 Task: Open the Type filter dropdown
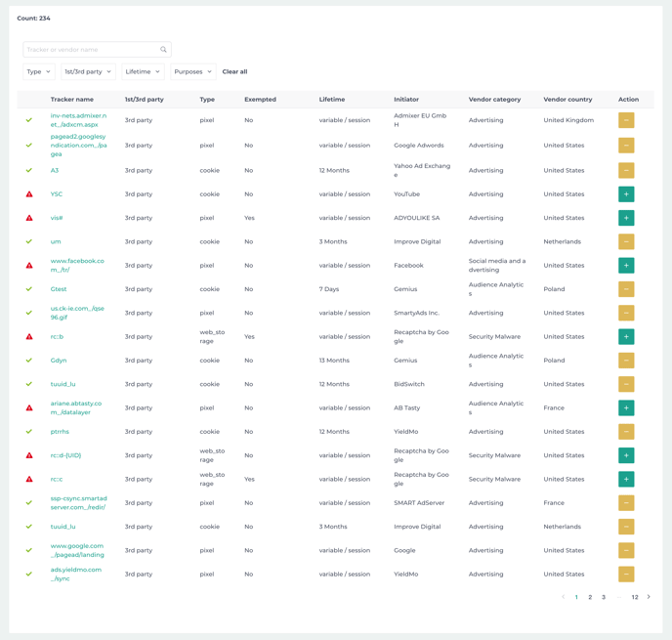coord(38,71)
